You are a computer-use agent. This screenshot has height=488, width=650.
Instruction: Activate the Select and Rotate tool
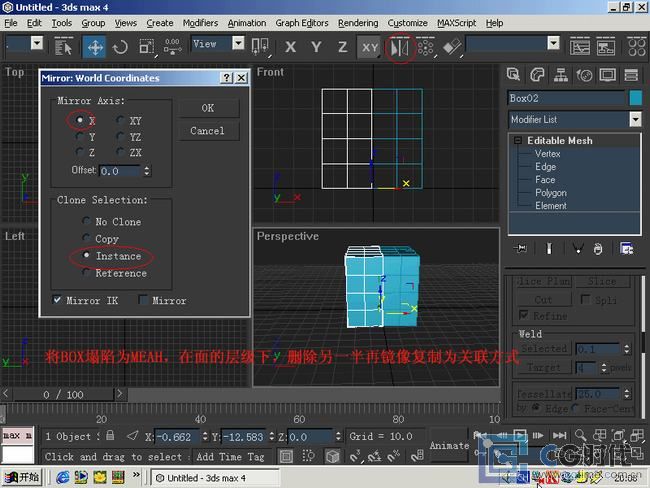(x=121, y=46)
